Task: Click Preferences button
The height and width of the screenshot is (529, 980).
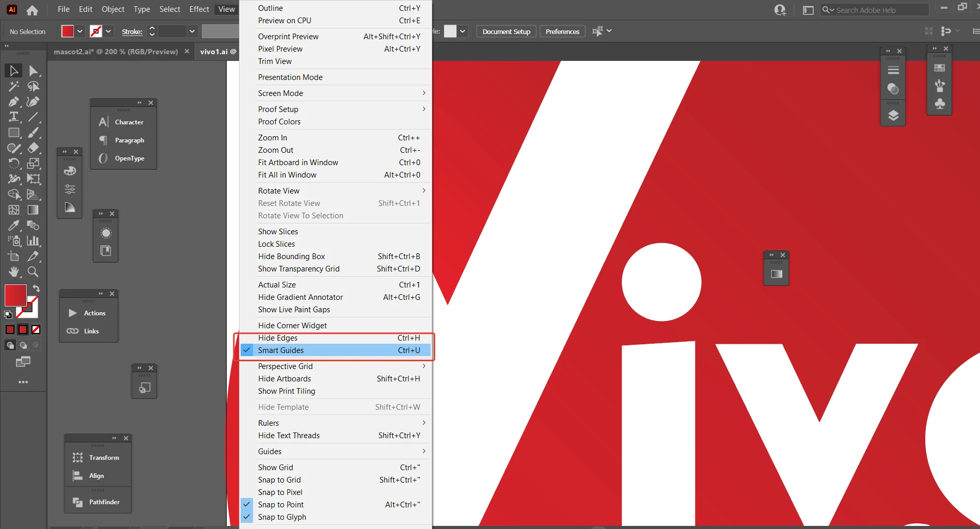Action: (x=562, y=31)
